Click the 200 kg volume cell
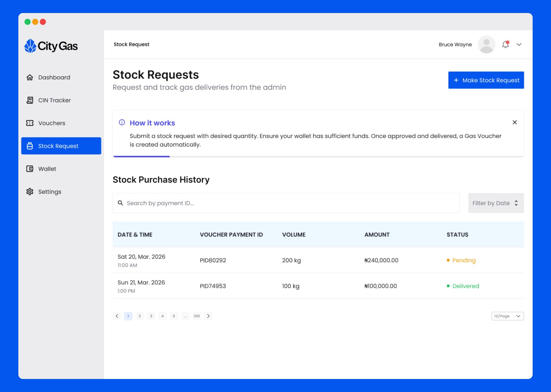Image resolution: width=551 pixels, height=392 pixels. [292, 260]
